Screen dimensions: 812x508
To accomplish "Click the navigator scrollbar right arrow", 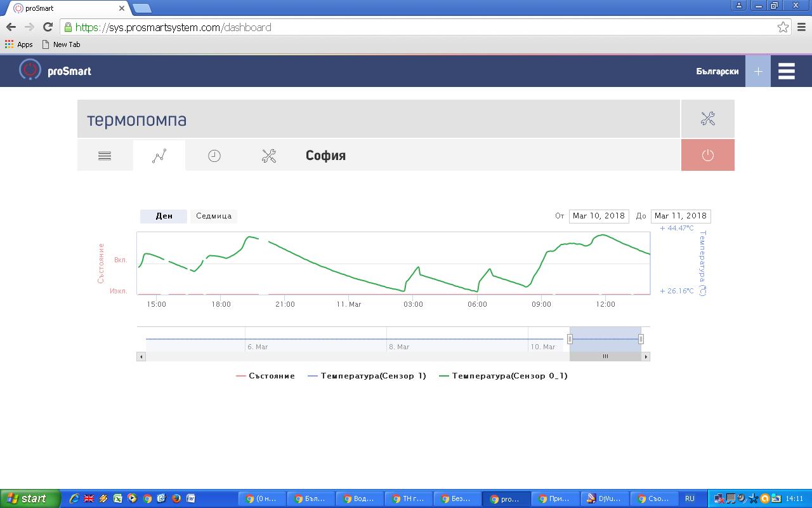I will point(646,357).
